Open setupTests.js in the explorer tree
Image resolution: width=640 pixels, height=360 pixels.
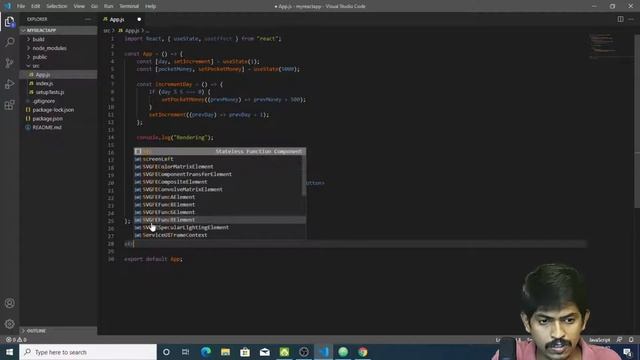[x=58, y=92]
